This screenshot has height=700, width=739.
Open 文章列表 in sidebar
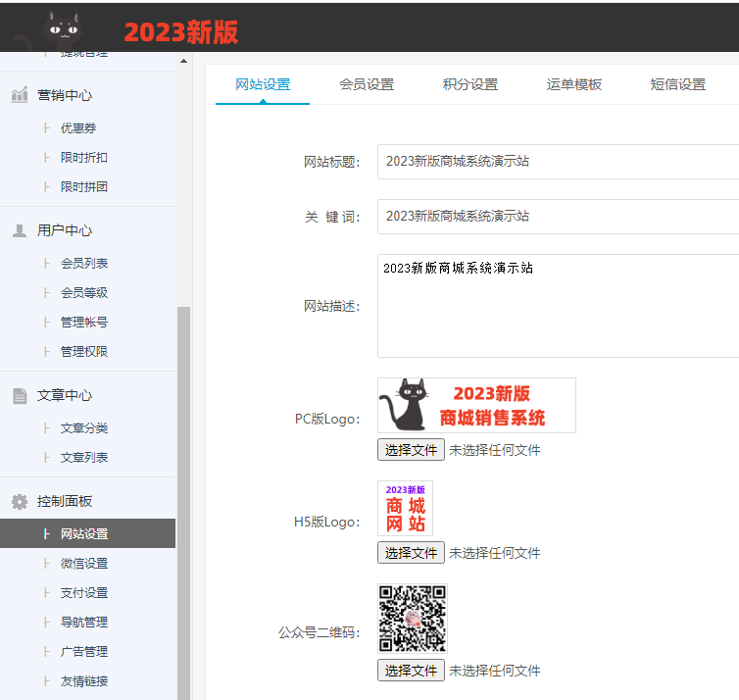coord(84,457)
